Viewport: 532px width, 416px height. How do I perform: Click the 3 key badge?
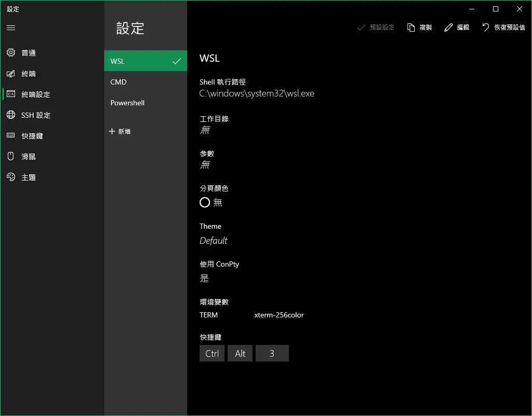[x=272, y=354]
